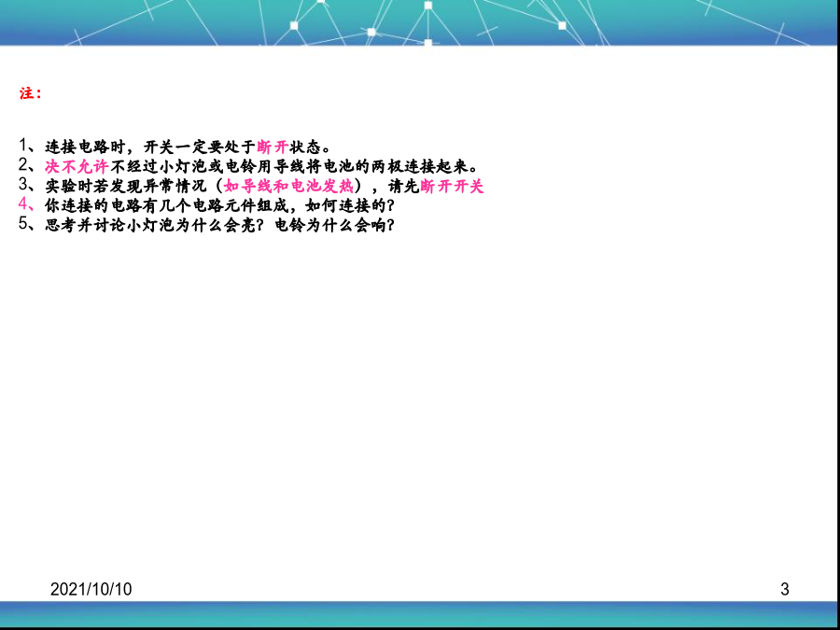
Task: Click the pink phrase "如导线和电池发热"
Action: [288, 186]
